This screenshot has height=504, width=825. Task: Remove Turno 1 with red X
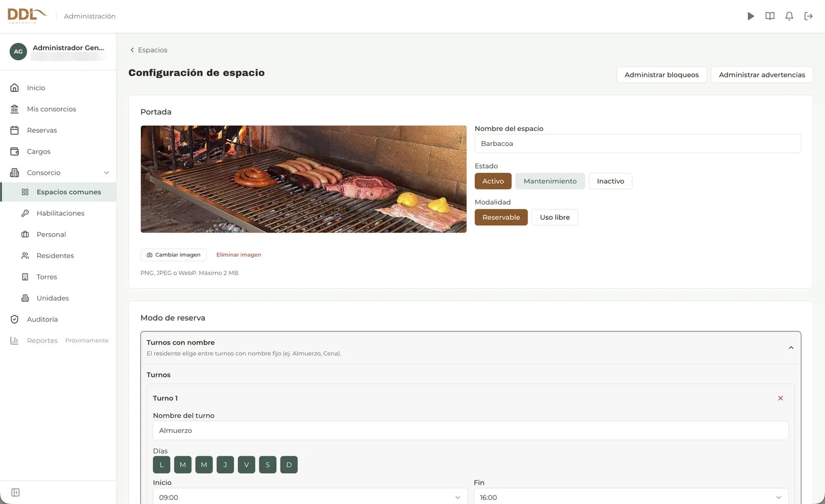click(x=781, y=398)
